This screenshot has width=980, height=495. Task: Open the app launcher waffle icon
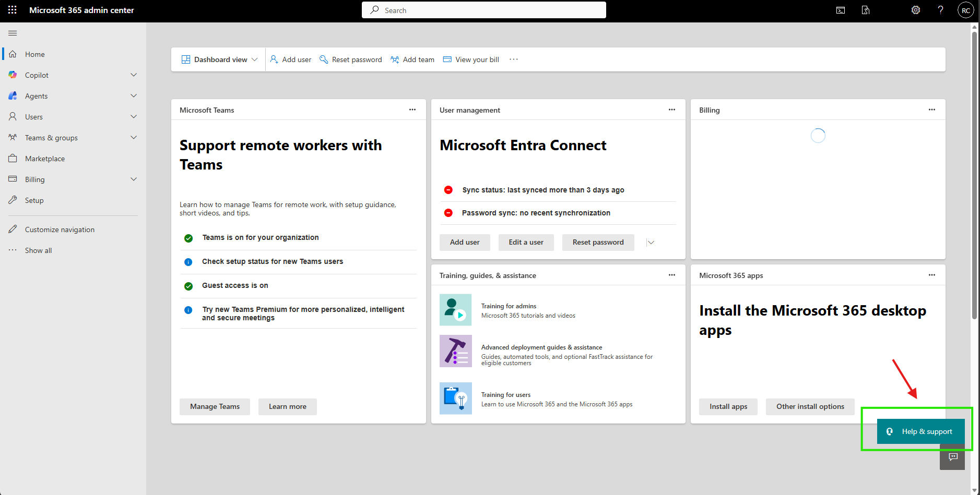click(x=13, y=10)
